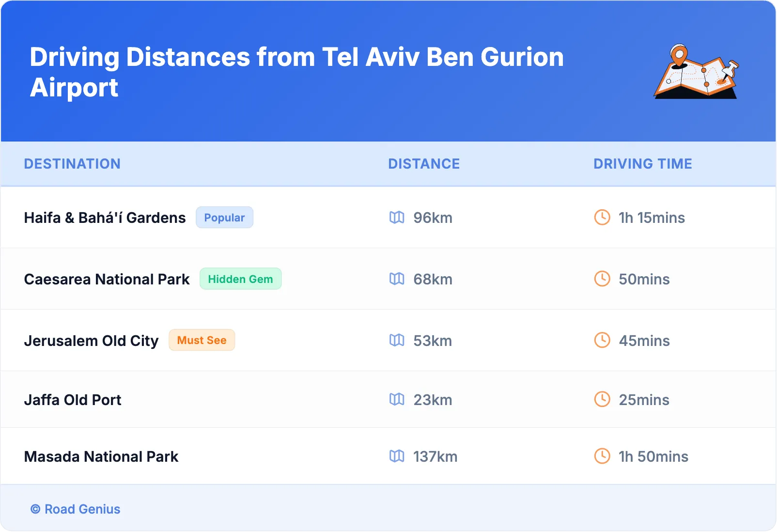This screenshot has height=532, width=777.
Task: Click the 137km distance value
Action: pyautogui.click(x=435, y=457)
